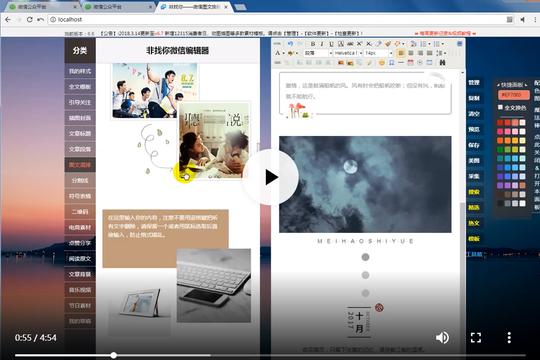Mute the video using the speaker icon
The image size is (540, 360).
(442, 338)
